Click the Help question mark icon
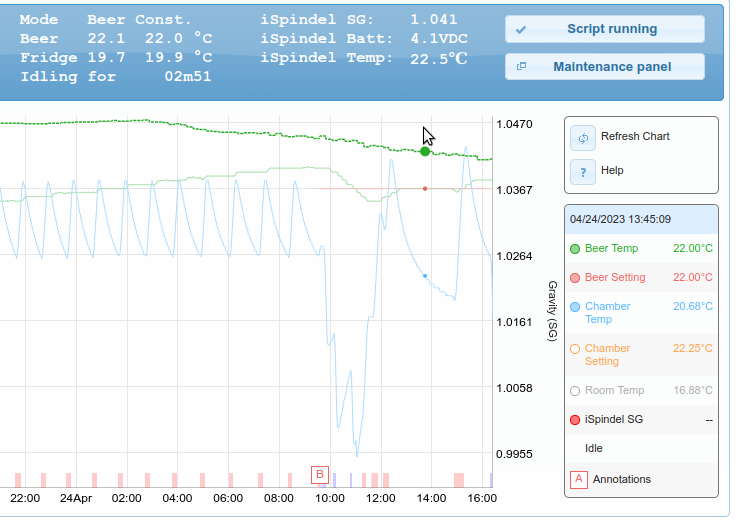 583,172
